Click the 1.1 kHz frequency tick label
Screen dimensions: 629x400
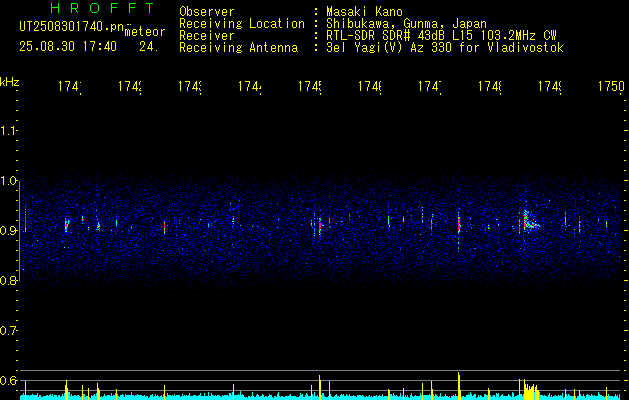[x=8, y=131]
